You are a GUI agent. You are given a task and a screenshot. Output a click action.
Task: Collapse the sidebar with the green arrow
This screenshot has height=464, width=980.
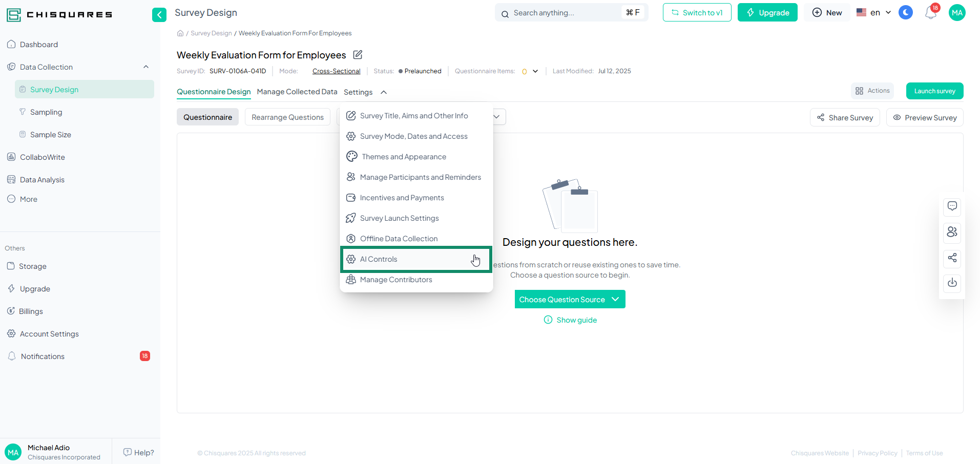coord(159,15)
